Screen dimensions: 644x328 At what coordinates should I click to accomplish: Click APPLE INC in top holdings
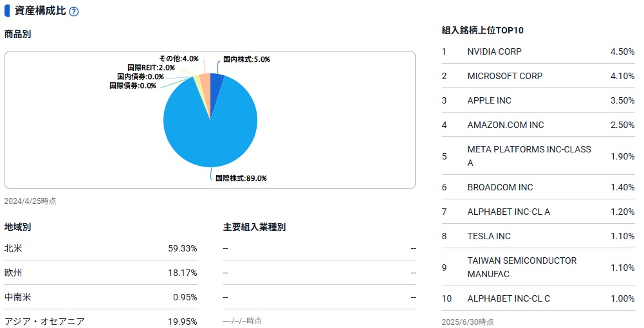click(489, 100)
